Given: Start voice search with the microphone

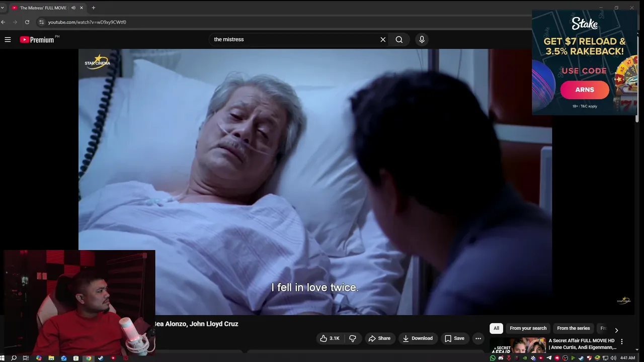Looking at the screenshot, I should (x=422, y=39).
